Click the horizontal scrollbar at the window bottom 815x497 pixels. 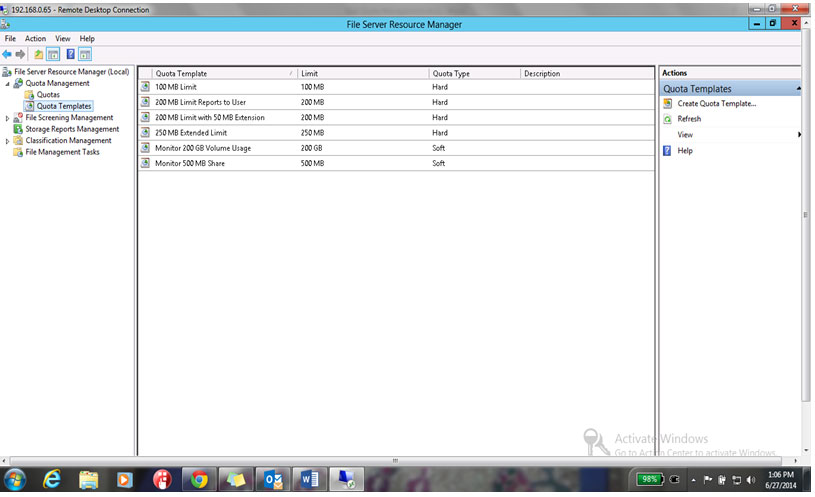395,461
